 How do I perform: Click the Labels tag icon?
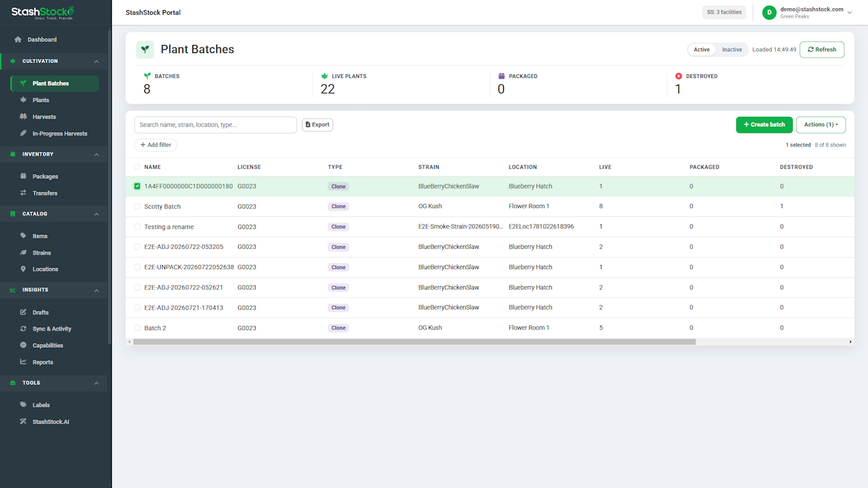coord(24,405)
